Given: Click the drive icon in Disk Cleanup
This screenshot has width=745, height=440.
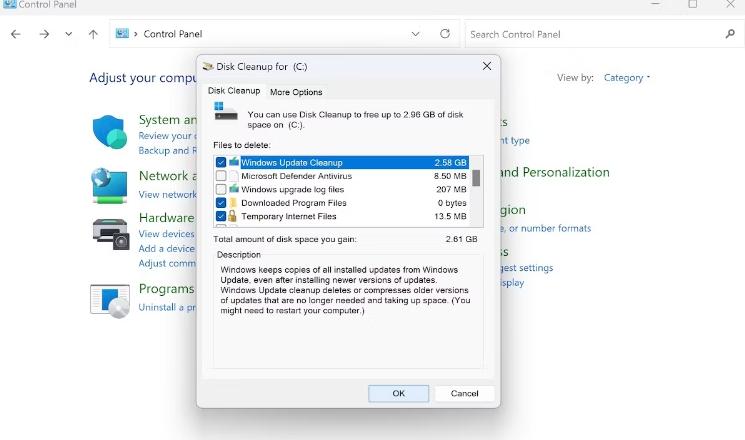Looking at the screenshot, I should pos(226,112).
